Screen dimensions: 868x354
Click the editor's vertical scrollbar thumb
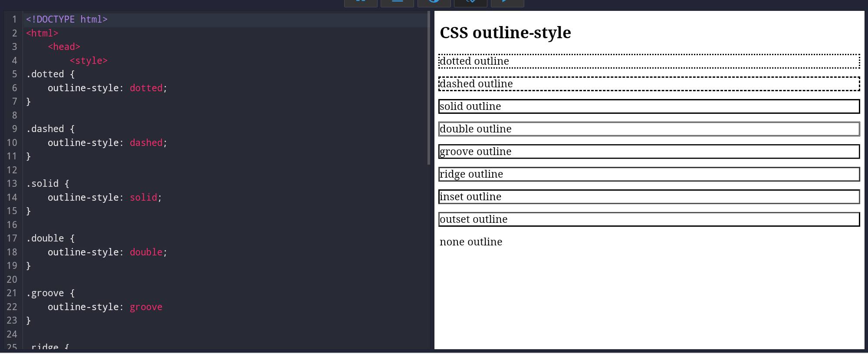tap(429, 88)
